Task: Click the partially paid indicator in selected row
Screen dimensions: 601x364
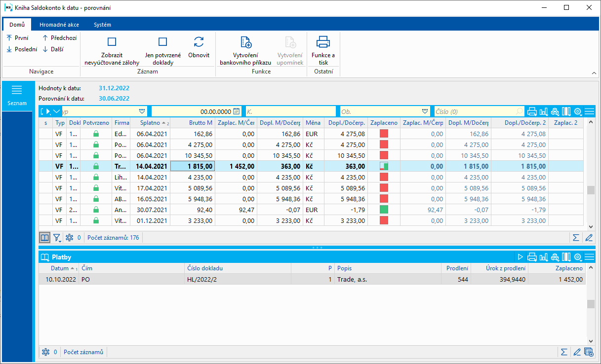Action: coord(384,167)
